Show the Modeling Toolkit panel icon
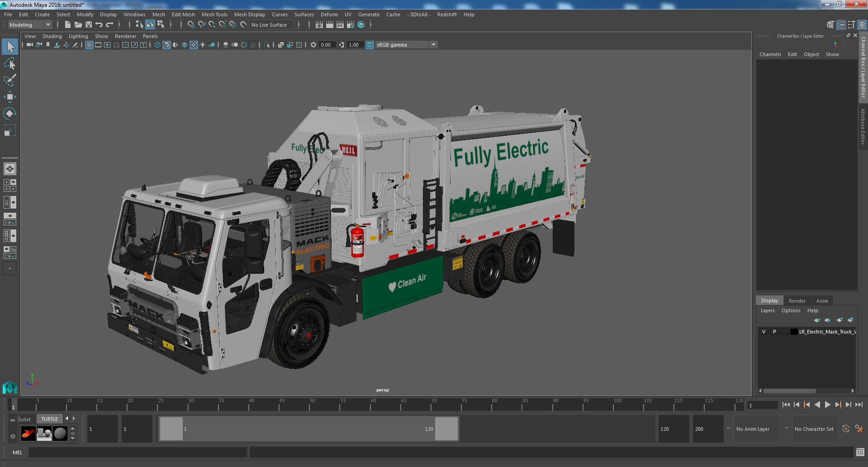Image resolution: width=868 pixels, height=467 pixels. point(830,25)
